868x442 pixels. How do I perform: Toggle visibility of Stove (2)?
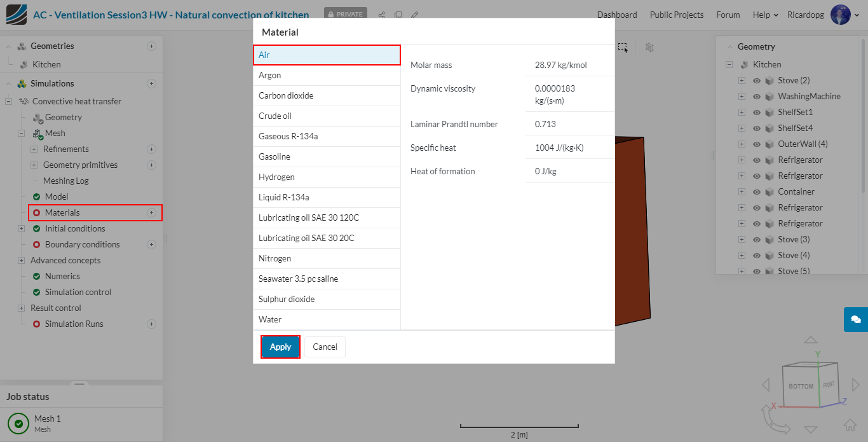tap(757, 80)
